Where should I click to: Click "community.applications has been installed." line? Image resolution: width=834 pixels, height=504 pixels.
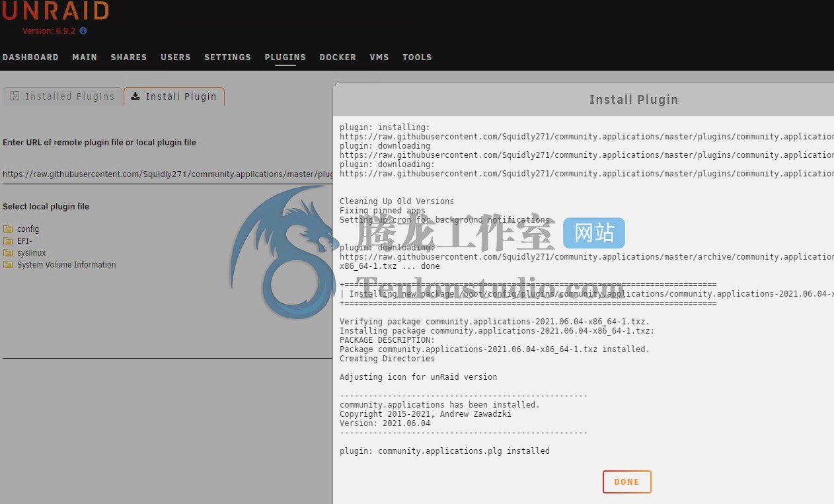tap(439, 405)
